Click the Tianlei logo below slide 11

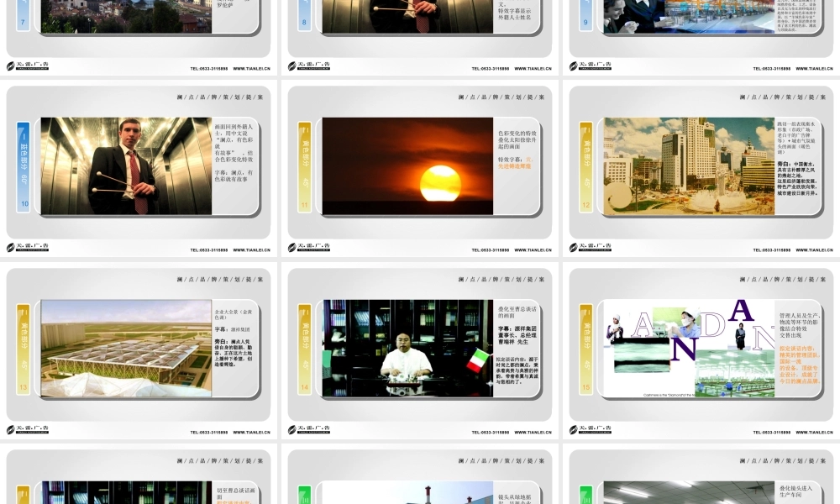point(308,247)
